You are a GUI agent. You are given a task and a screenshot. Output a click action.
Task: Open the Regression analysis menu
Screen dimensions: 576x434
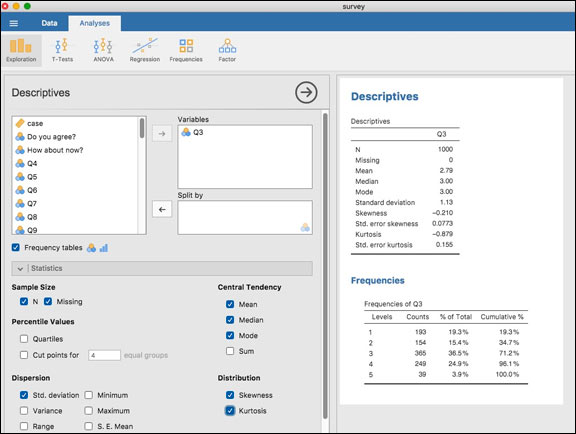(x=145, y=50)
